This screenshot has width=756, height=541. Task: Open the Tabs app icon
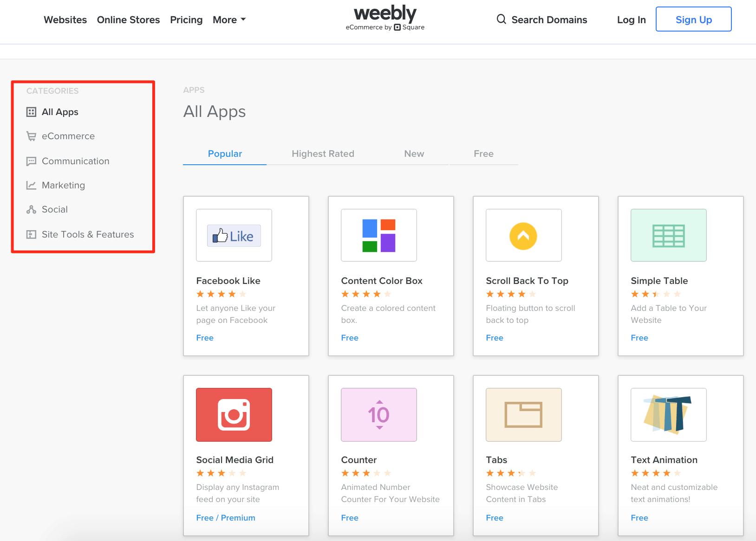(524, 415)
